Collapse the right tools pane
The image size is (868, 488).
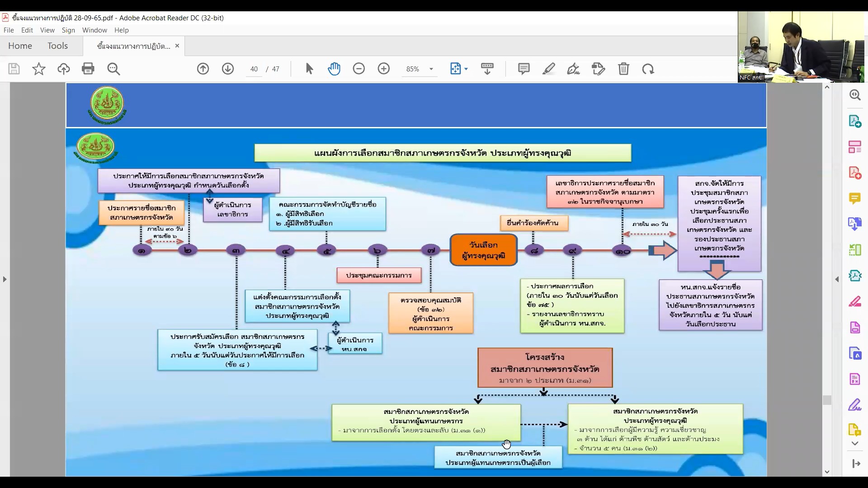(x=837, y=279)
